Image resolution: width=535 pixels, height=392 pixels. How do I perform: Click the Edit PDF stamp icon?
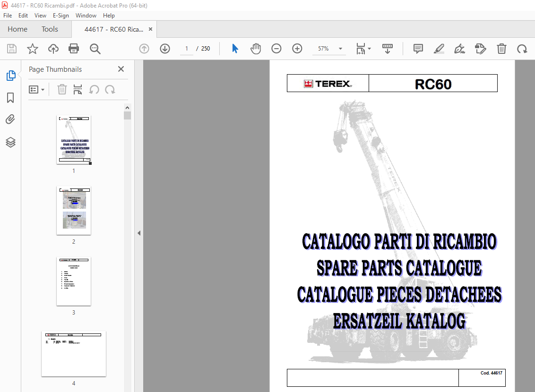tap(480, 49)
